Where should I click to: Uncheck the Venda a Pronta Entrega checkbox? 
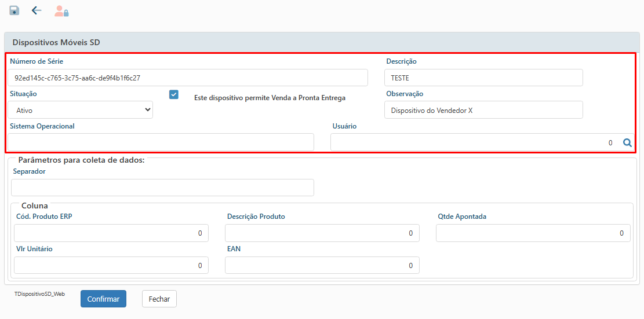(174, 94)
